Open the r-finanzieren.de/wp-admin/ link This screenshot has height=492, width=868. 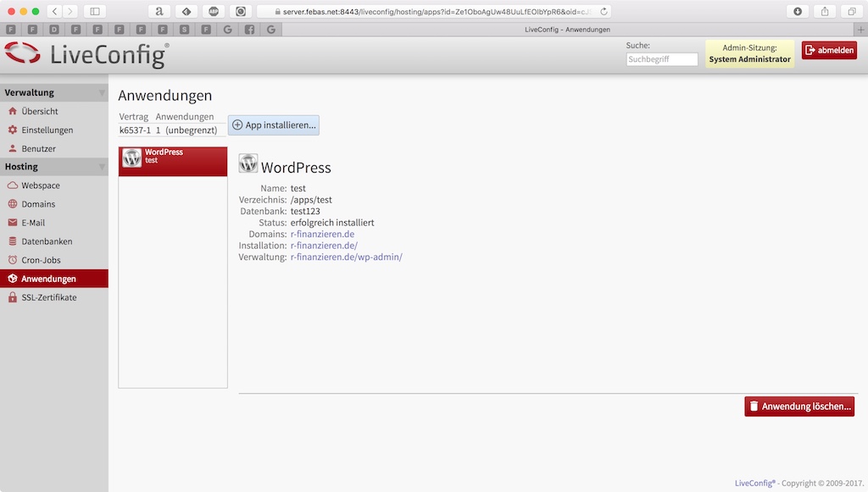point(347,257)
